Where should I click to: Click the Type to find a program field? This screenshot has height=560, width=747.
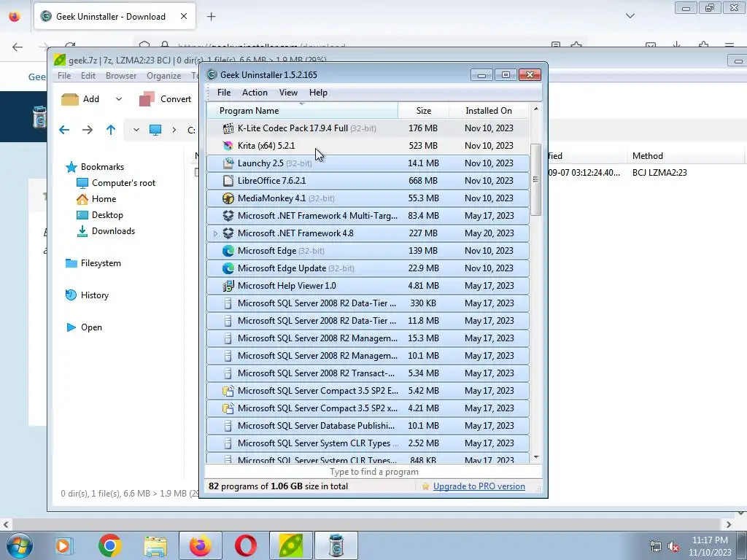pos(374,472)
